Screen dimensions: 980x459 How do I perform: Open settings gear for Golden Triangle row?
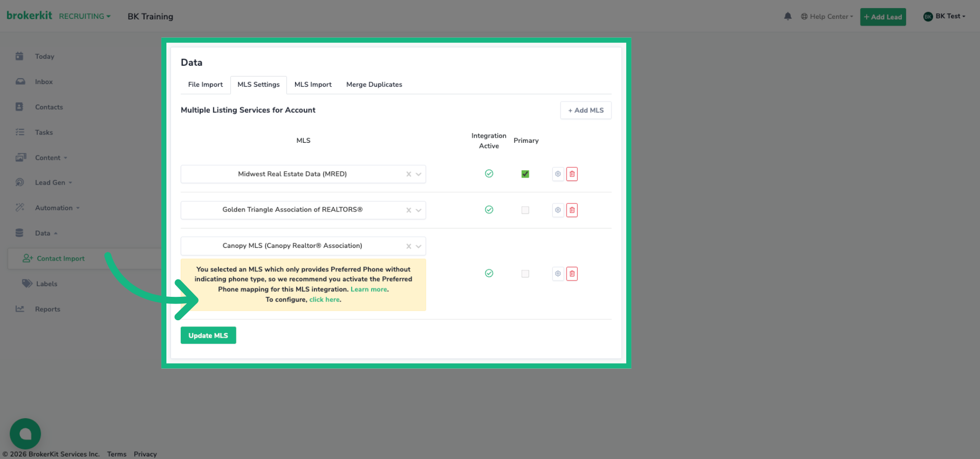[x=558, y=210]
